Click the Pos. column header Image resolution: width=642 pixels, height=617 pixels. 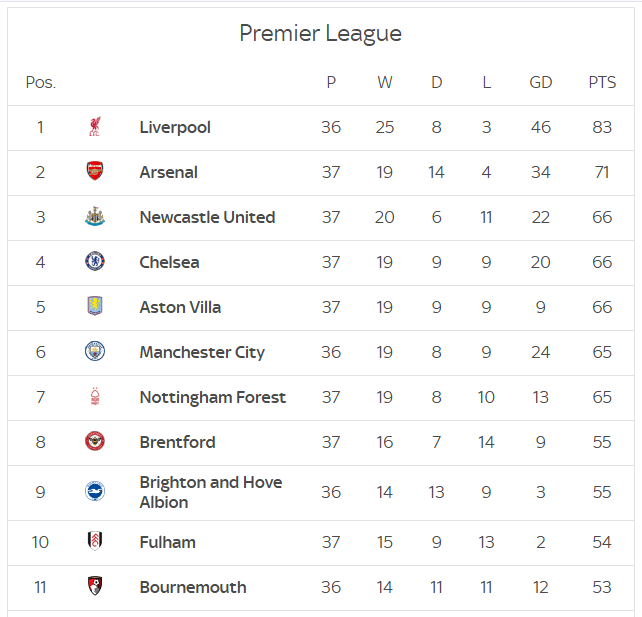[x=41, y=82]
